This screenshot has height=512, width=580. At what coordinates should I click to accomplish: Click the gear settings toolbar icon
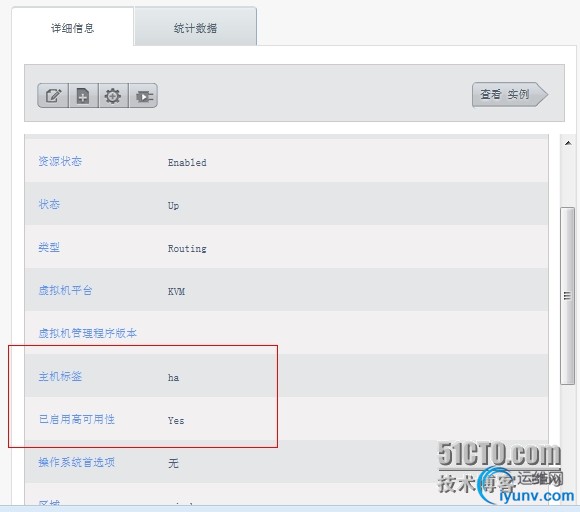113,96
